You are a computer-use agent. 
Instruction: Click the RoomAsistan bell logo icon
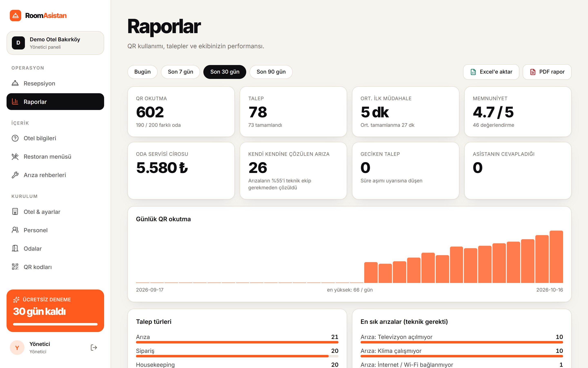click(x=16, y=16)
